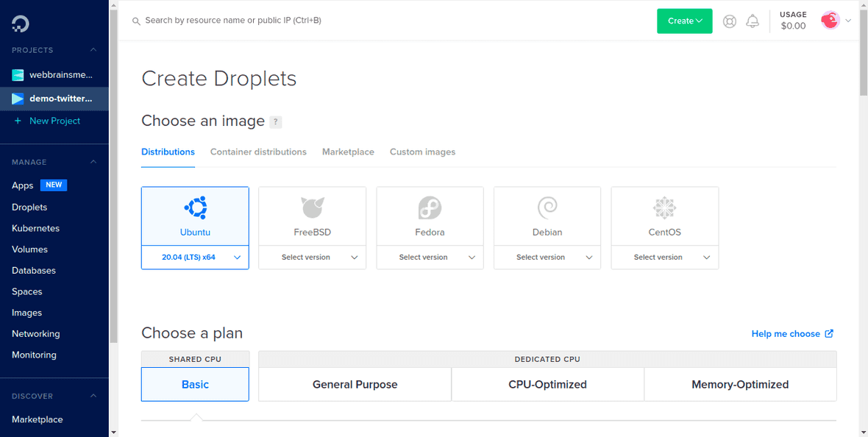This screenshot has width=868, height=437.
Task: Open the support lifebuoy icon
Action: [729, 21]
